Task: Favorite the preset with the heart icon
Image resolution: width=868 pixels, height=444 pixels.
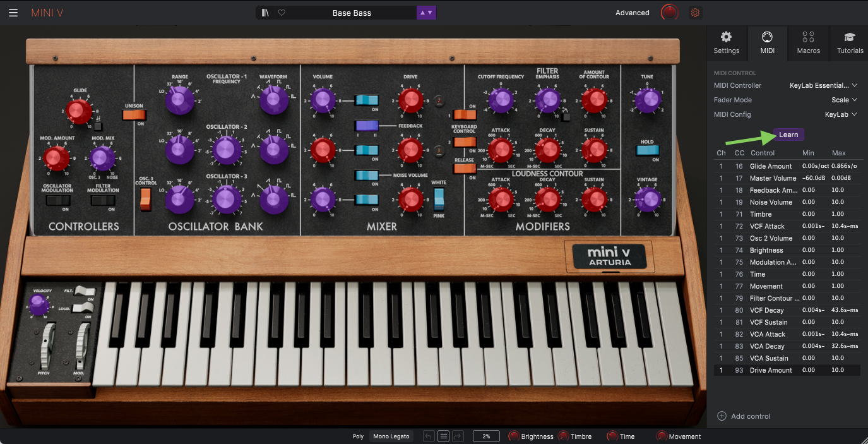Action: pos(282,13)
